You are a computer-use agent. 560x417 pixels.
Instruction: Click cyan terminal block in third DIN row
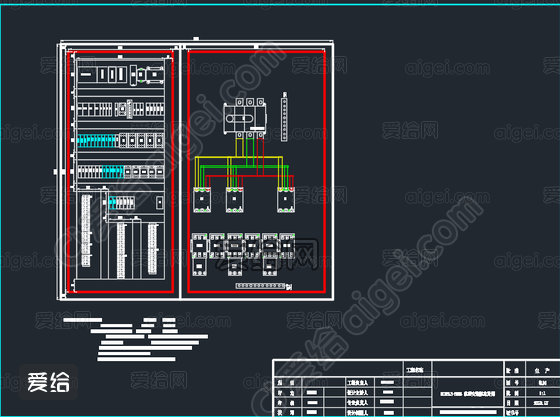pyautogui.click(x=97, y=141)
